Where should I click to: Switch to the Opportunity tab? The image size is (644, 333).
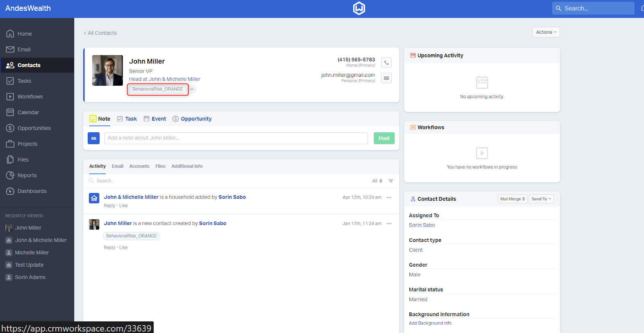pos(192,119)
